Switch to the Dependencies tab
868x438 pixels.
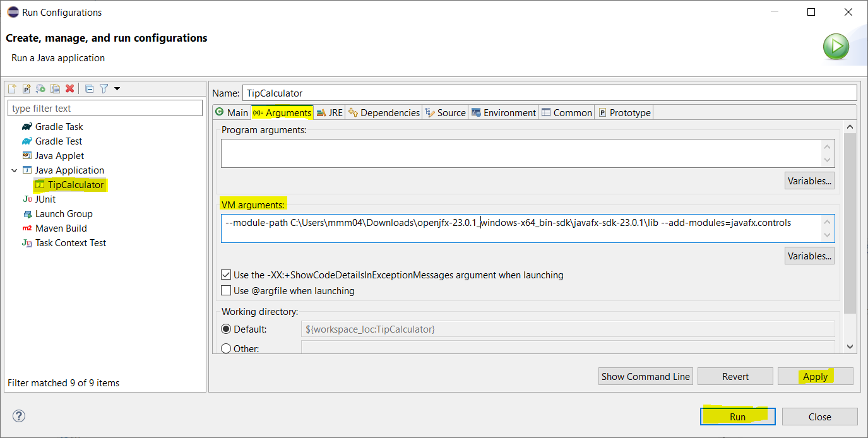[384, 112]
